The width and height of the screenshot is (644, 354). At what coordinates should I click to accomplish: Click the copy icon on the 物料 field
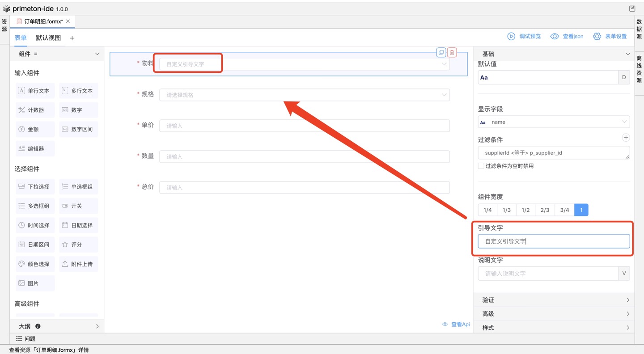pos(441,52)
